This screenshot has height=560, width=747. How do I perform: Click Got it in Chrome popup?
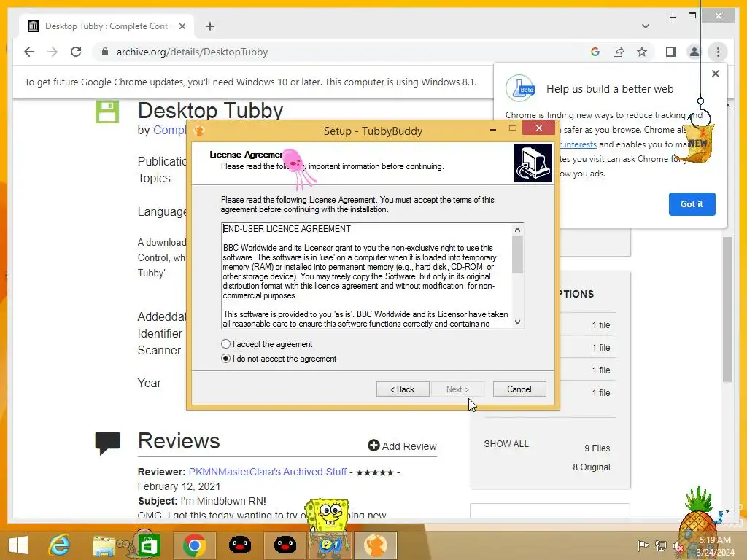coord(692,204)
